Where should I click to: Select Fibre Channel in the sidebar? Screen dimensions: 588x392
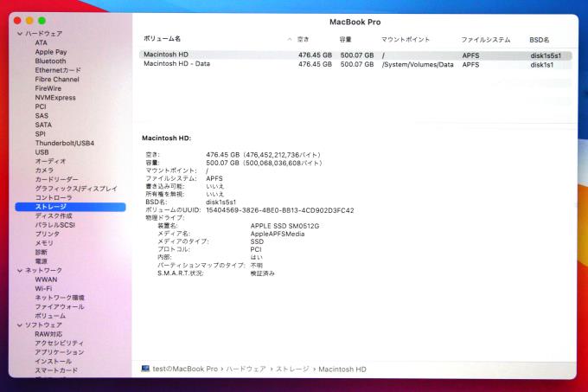pyautogui.click(x=57, y=79)
